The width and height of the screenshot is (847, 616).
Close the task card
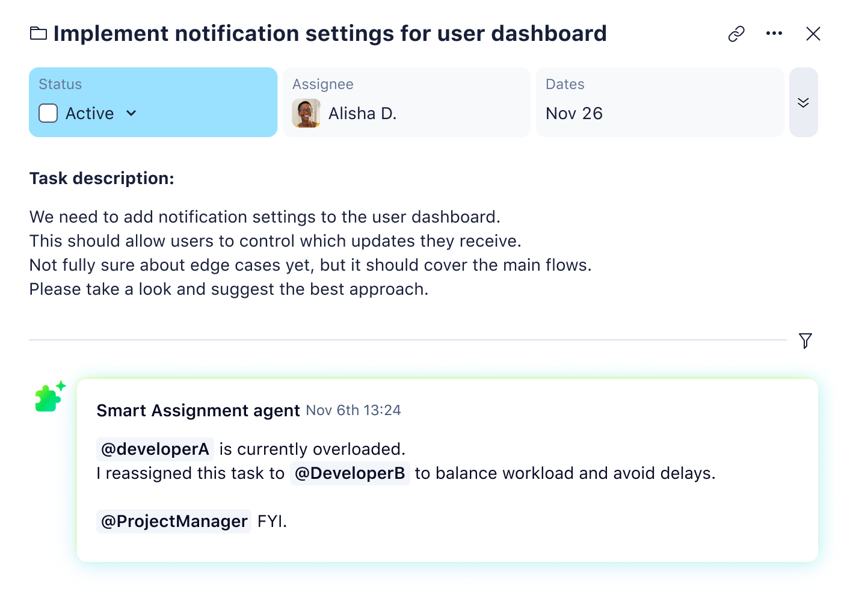[x=813, y=34]
